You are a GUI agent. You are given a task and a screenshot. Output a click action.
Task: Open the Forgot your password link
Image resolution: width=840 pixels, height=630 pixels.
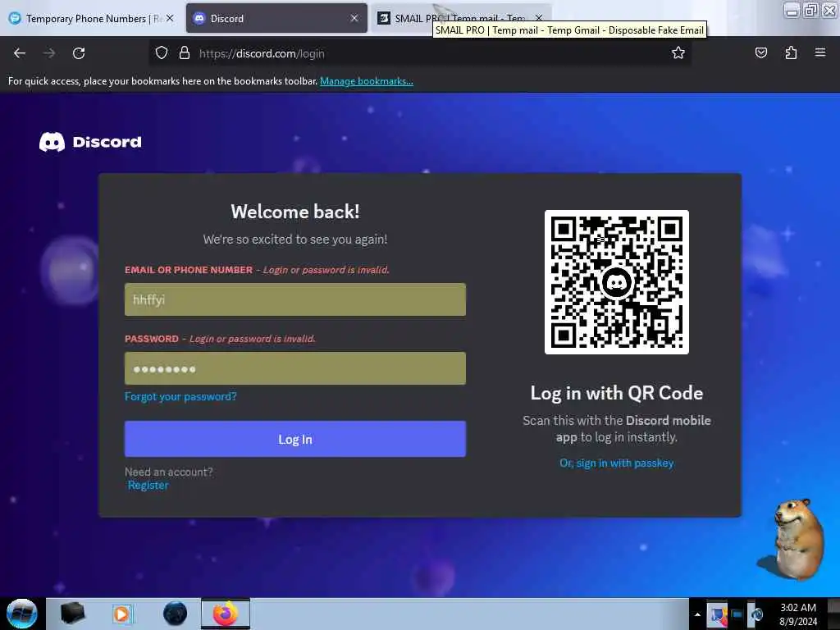point(180,396)
